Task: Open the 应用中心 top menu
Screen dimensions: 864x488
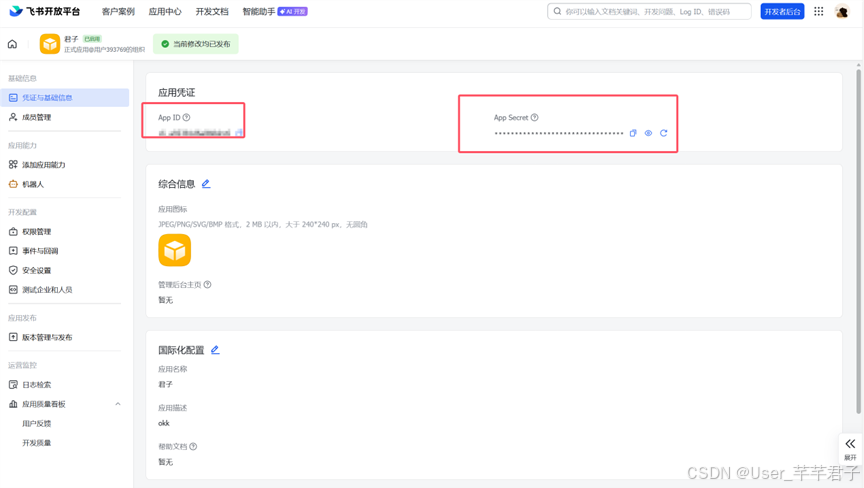Action: (165, 12)
